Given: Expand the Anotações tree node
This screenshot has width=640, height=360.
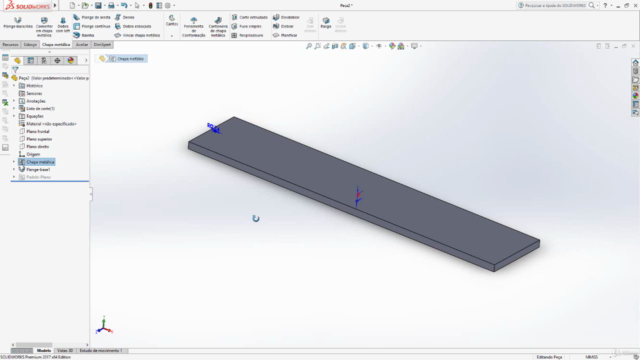Looking at the screenshot, I should (14, 101).
